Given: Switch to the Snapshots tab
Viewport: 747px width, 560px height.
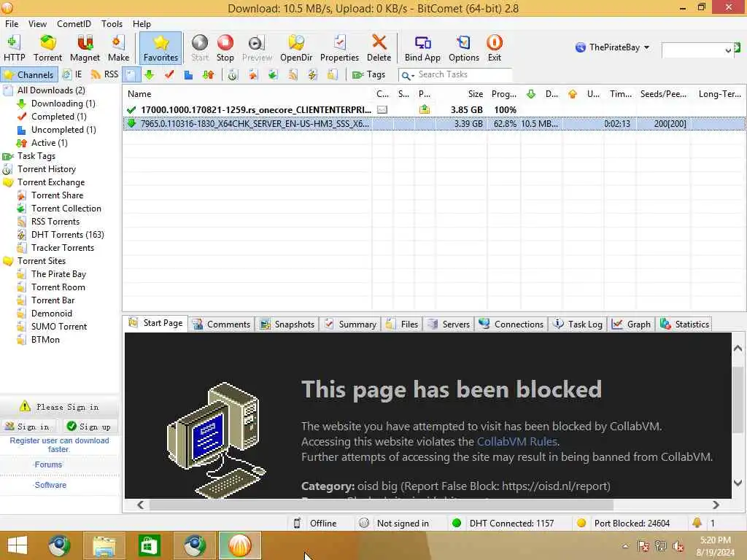Looking at the screenshot, I should (287, 324).
